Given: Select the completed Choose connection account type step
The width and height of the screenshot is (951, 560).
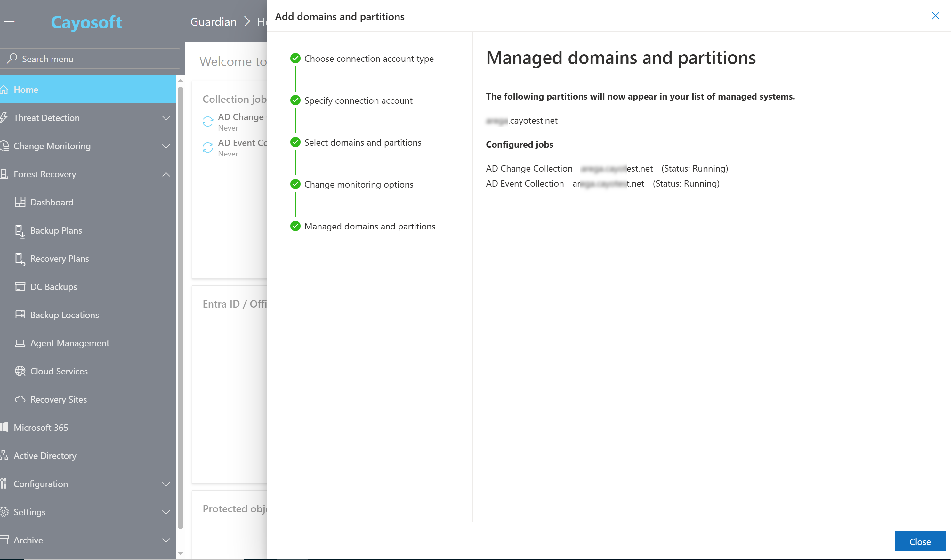Looking at the screenshot, I should click(x=369, y=59).
